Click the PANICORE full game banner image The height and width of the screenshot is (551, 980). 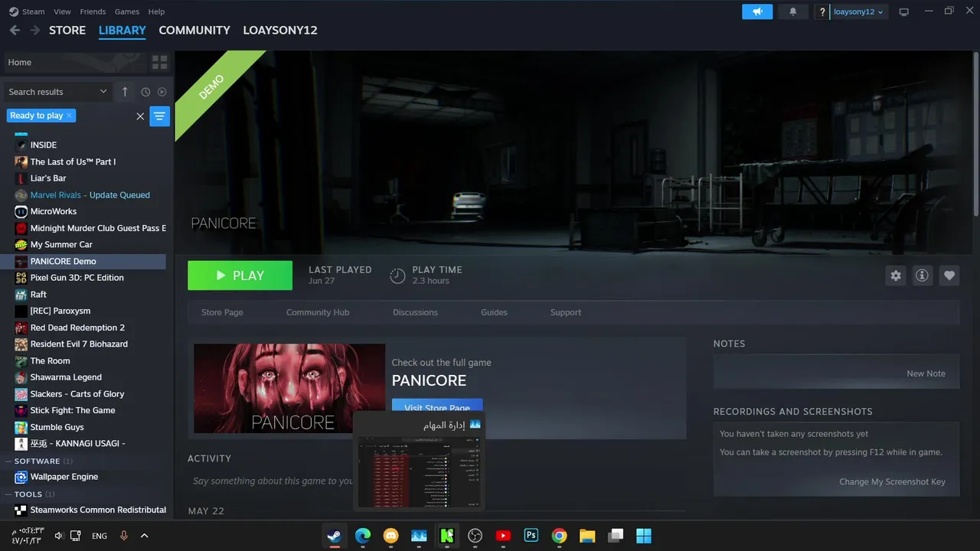pyautogui.click(x=289, y=388)
